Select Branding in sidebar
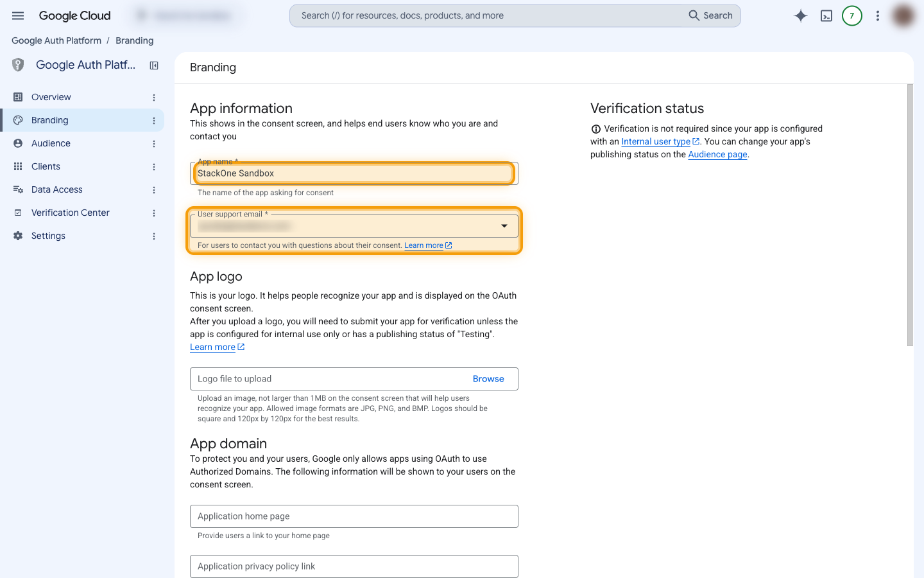The image size is (924, 578). pyautogui.click(x=82, y=120)
